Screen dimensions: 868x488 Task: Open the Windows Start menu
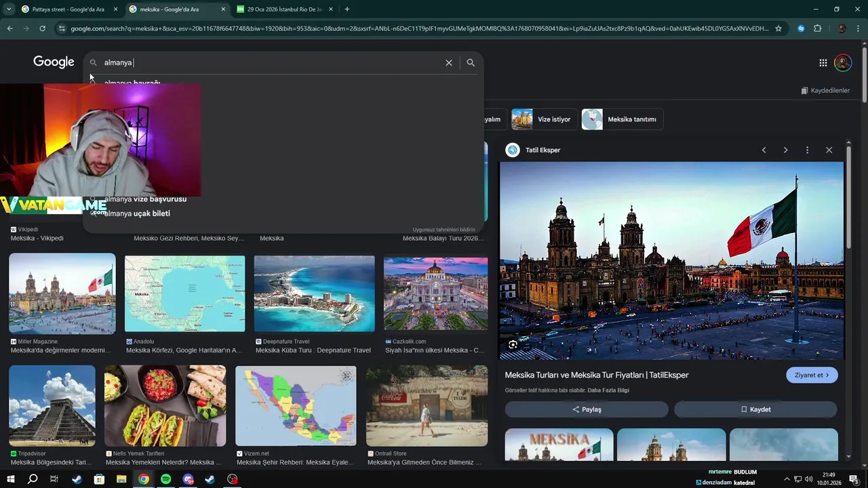tap(10, 479)
